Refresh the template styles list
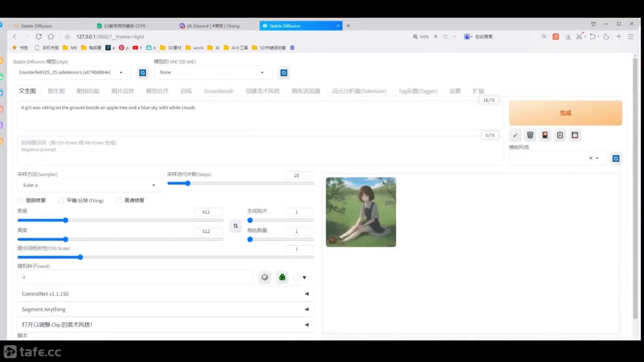This screenshot has height=362, width=644. pyautogui.click(x=616, y=159)
